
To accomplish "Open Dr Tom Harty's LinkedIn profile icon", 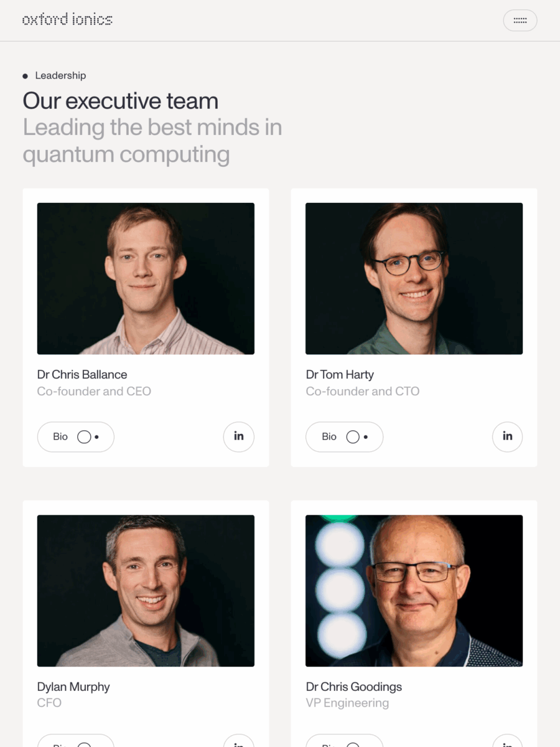I will 507,436.
